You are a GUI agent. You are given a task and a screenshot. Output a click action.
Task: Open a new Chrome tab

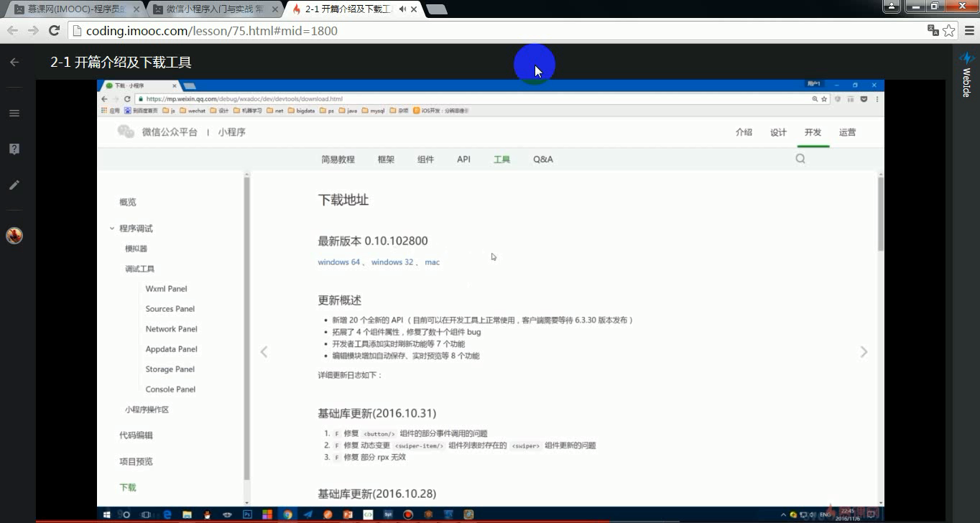[x=435, y=9]
